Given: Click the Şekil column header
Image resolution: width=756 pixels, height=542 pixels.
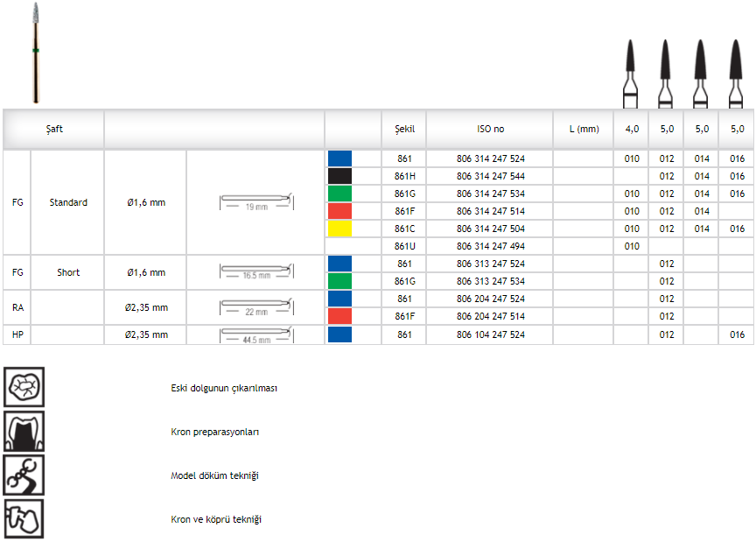Looking at the screenshot, I should pos(403,129).
